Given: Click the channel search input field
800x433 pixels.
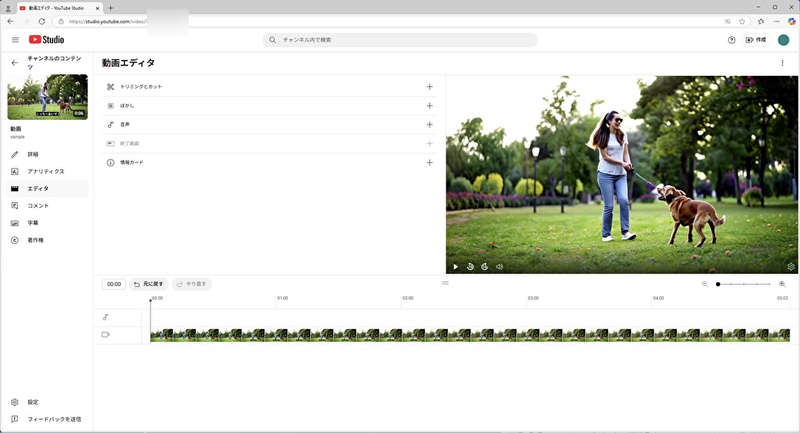Looking at the screenshot, I should click(400, 40).
